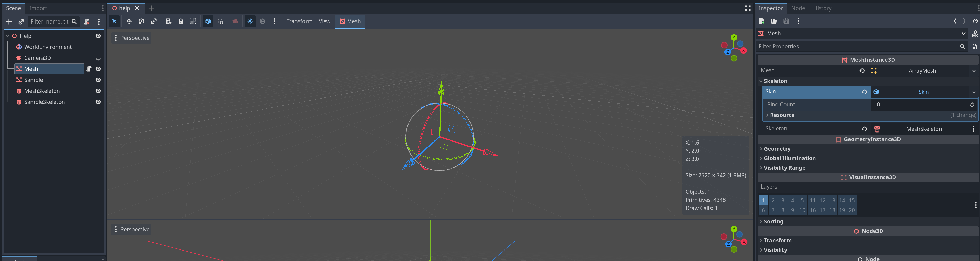This screenshot has height=261, width=980.
Task: Switch to the Node tab
Action: tap(798, 8)
